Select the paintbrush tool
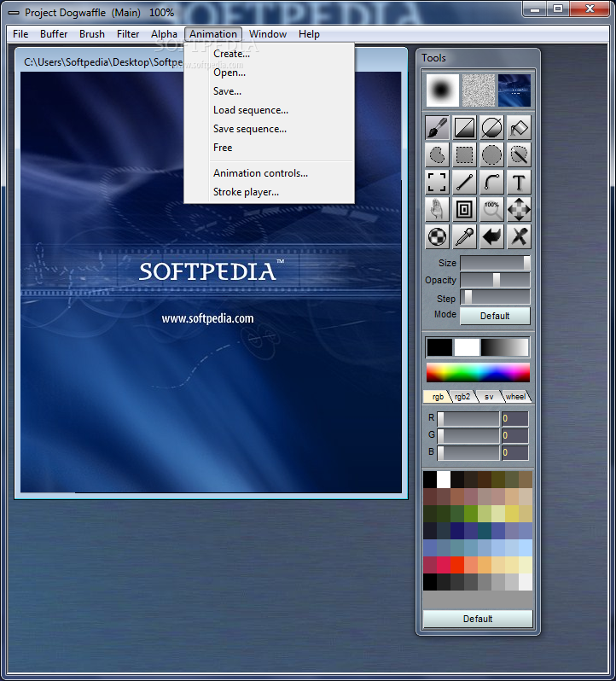 tap(437, 128)
